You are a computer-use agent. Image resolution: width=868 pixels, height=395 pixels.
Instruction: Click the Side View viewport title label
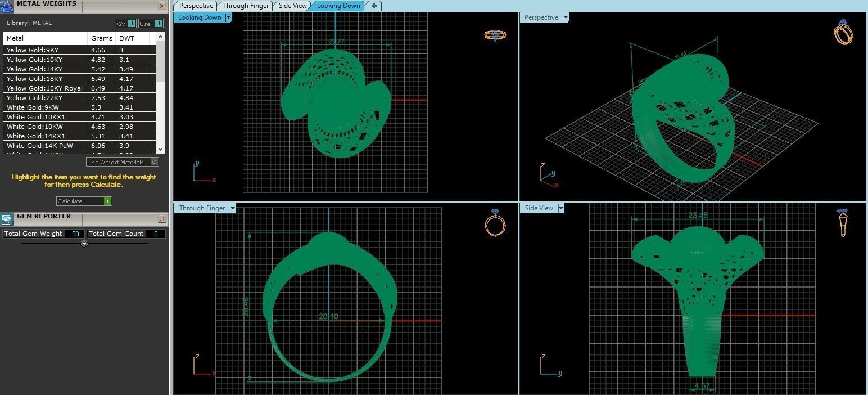pos(539,208)
